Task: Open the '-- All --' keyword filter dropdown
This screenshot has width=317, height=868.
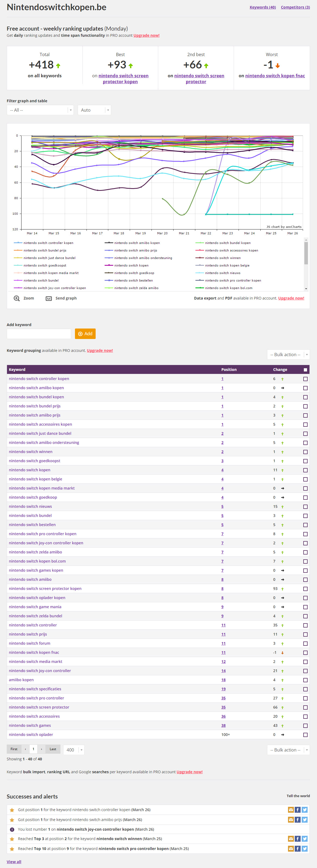Action: click(40, 110)
